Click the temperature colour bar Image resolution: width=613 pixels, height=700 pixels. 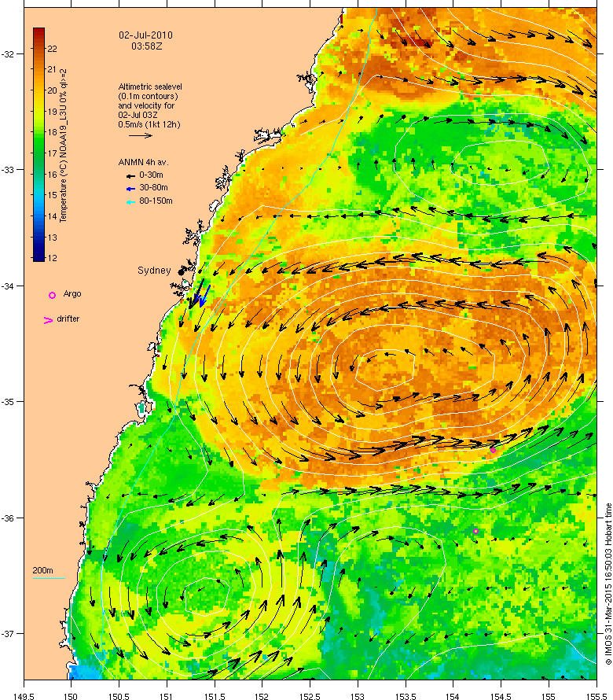39,144
